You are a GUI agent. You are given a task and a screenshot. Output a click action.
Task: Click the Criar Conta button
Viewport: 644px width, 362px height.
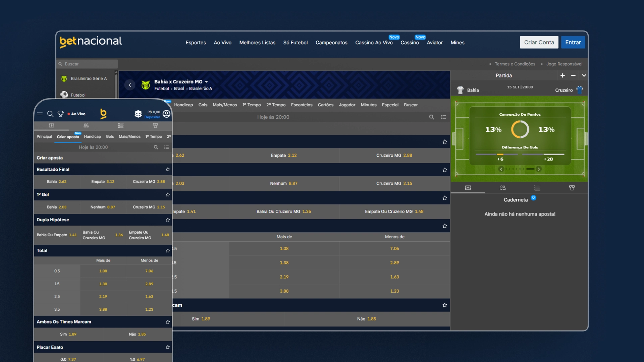point(539,42)
